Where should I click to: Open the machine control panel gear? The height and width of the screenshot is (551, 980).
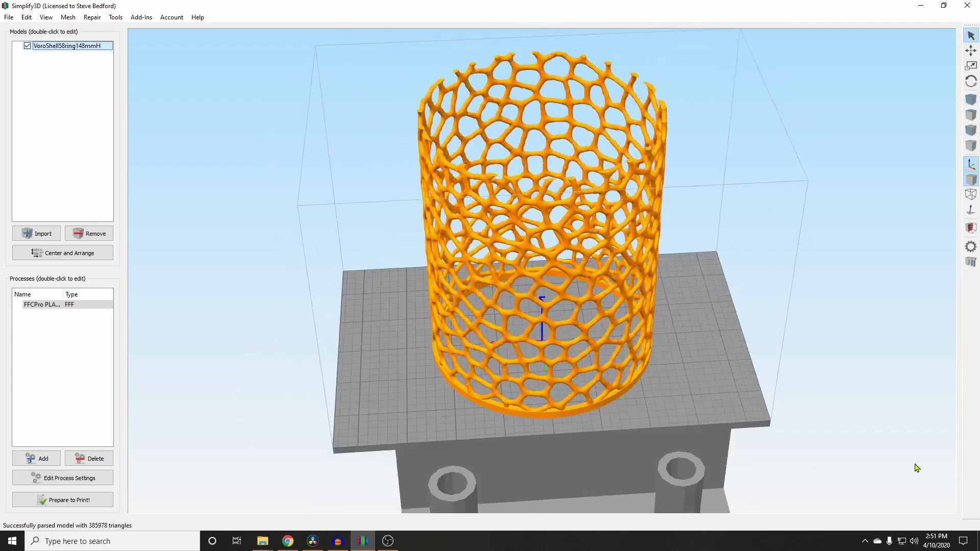pos(971,247)
